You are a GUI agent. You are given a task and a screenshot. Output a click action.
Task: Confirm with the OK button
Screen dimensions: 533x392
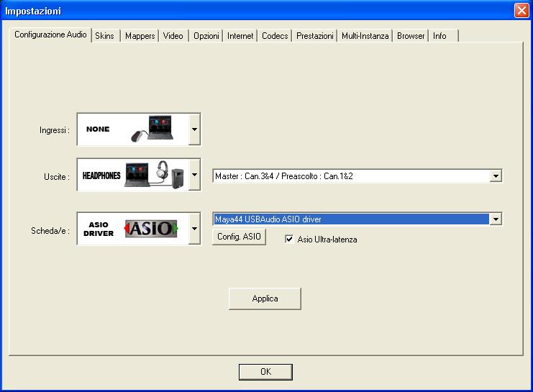pyautogui.click(x=265, y=372)
